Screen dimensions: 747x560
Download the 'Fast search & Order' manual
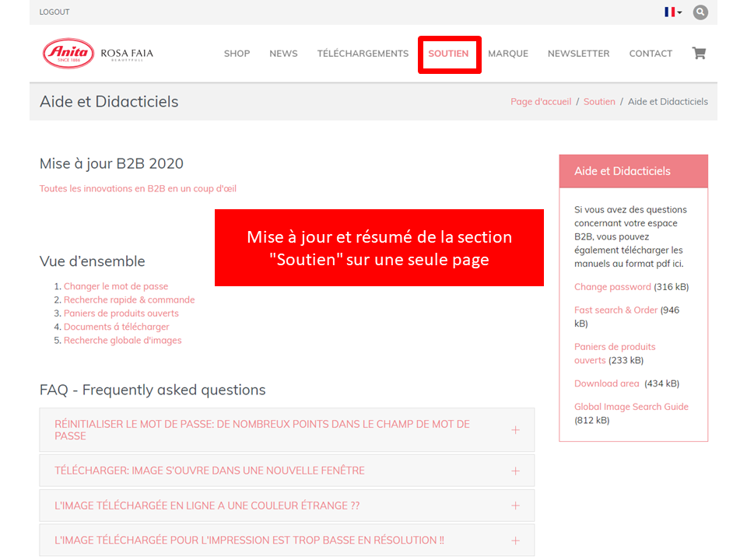tap(615, 310)
